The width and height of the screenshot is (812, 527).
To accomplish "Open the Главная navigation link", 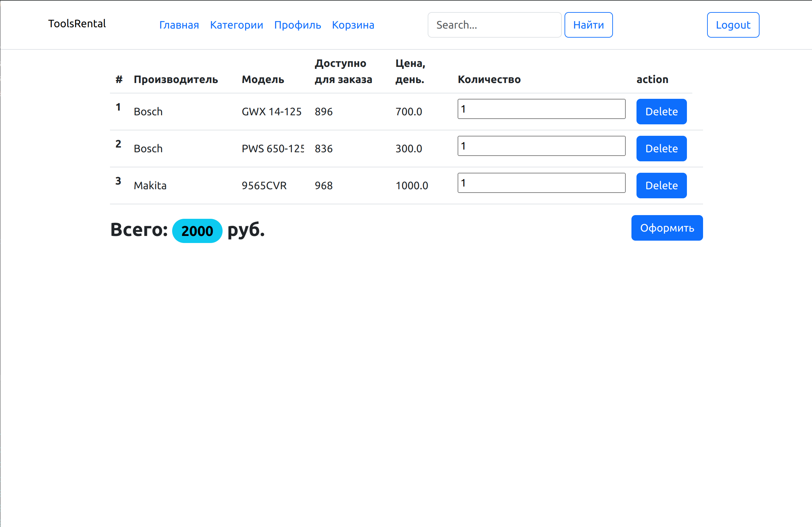I will (x=179, y=25).
